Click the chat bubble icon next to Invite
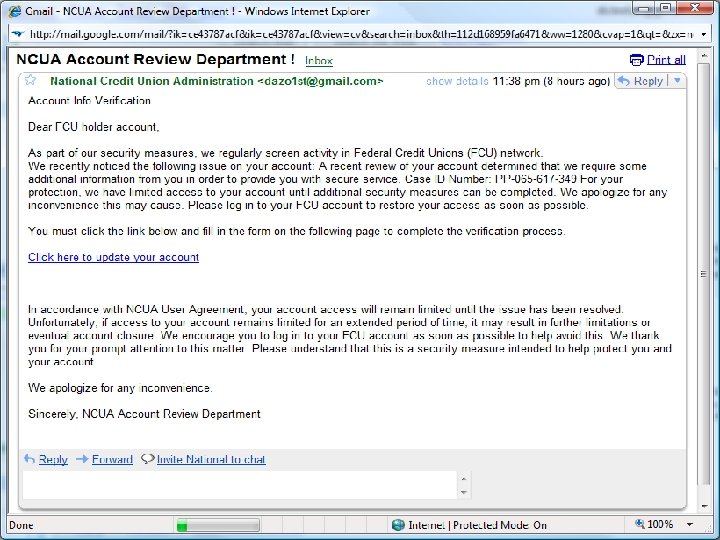This screenshot has height=540, width=720. click(x=147, y=459)
